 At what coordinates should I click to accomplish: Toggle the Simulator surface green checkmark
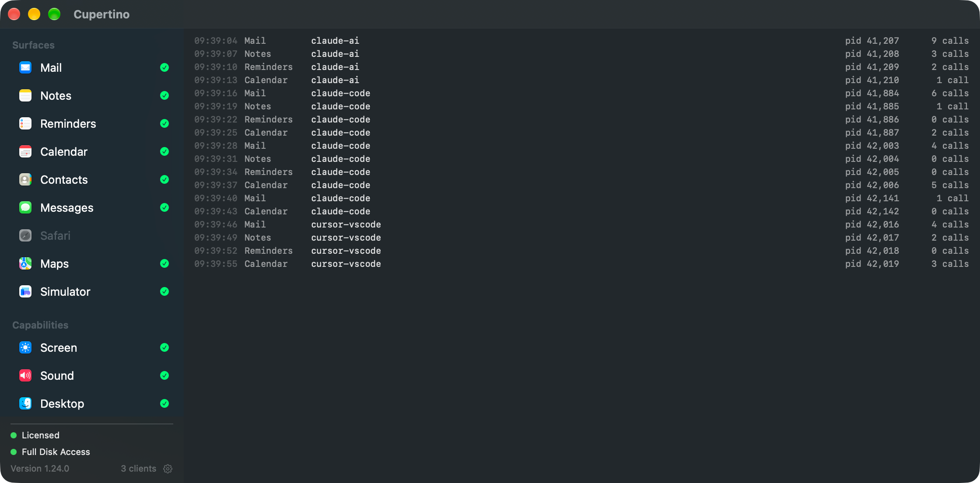coord(164,291)
